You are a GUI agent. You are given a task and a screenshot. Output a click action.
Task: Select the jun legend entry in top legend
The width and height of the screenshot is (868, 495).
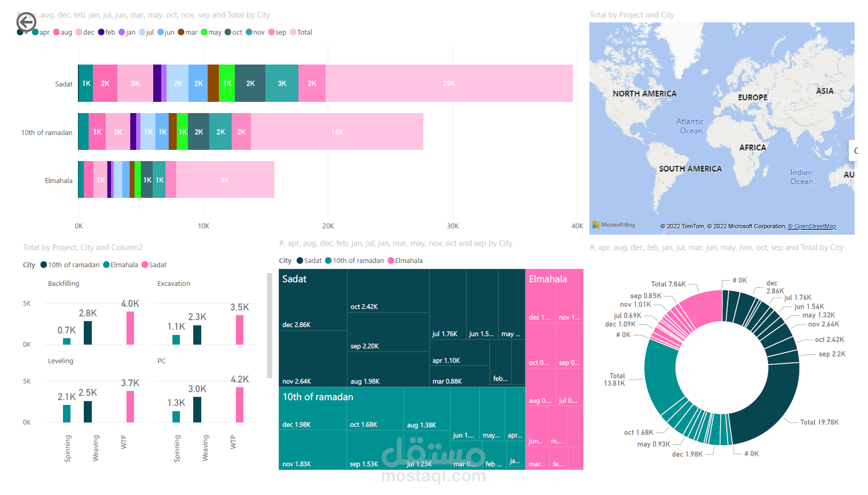coord(166,32)
